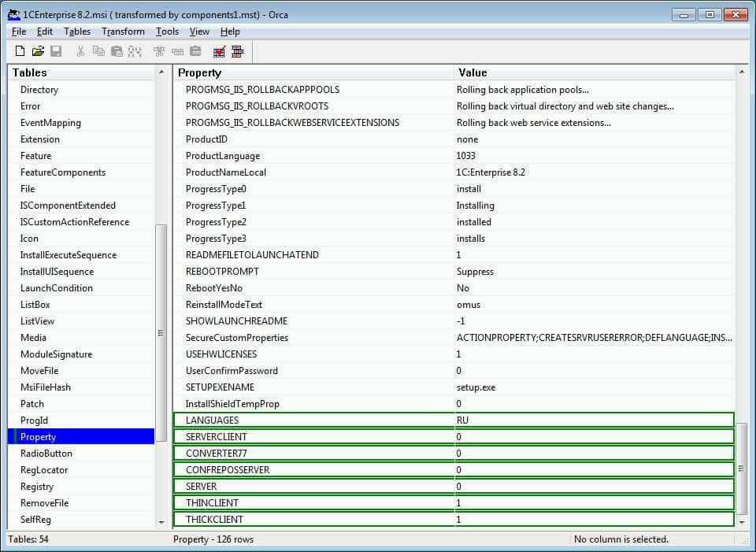Click the Save floppy disk toolbar icon

(x=57, y=51)
